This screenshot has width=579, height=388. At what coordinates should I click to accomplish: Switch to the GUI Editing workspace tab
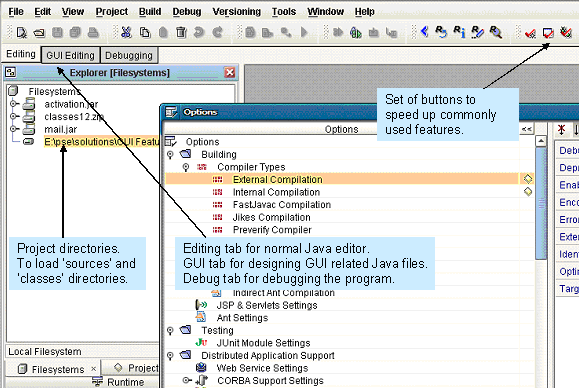[70, 55]
